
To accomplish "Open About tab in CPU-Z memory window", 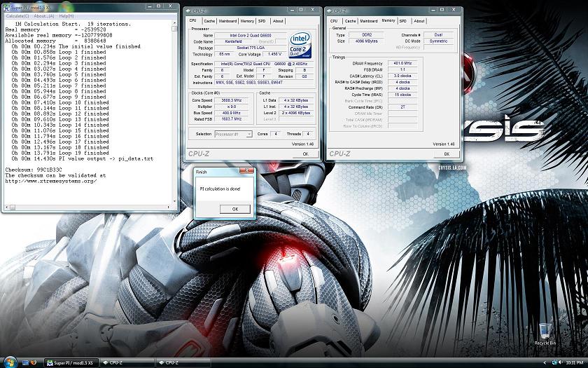I will click(x=419, y=21).
